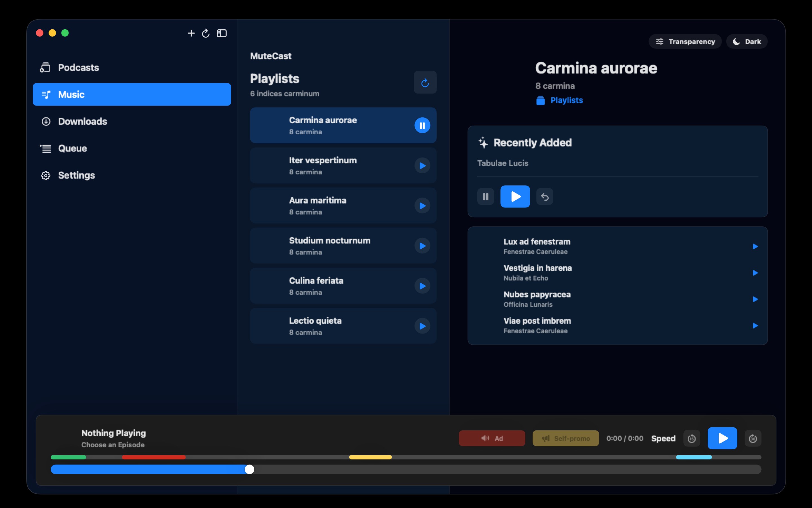Click the Tabulae Lucis label
This screenshot has width=812, height=508.
503,163
